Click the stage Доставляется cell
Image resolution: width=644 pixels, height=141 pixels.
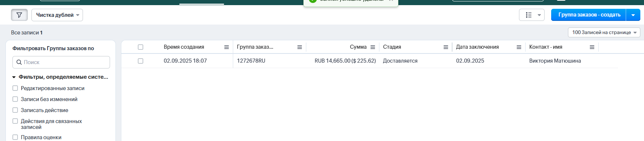pos(400,61)
